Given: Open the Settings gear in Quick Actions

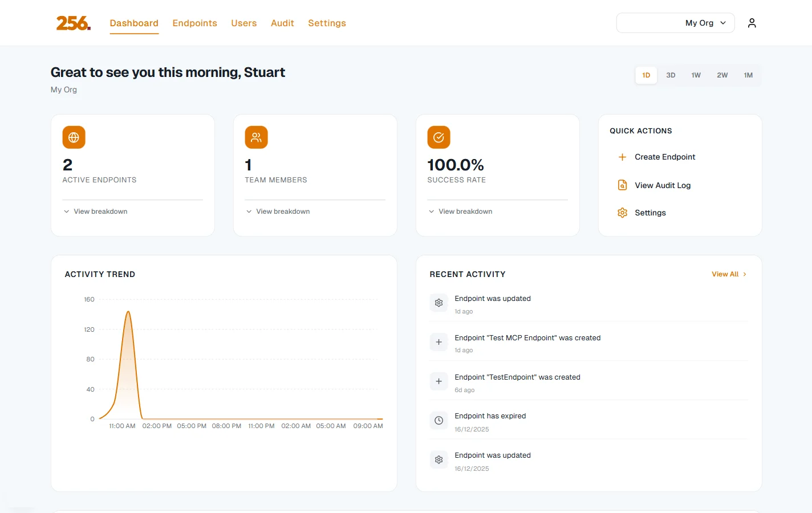Looking at the screenshot, I should coord(622,213).
